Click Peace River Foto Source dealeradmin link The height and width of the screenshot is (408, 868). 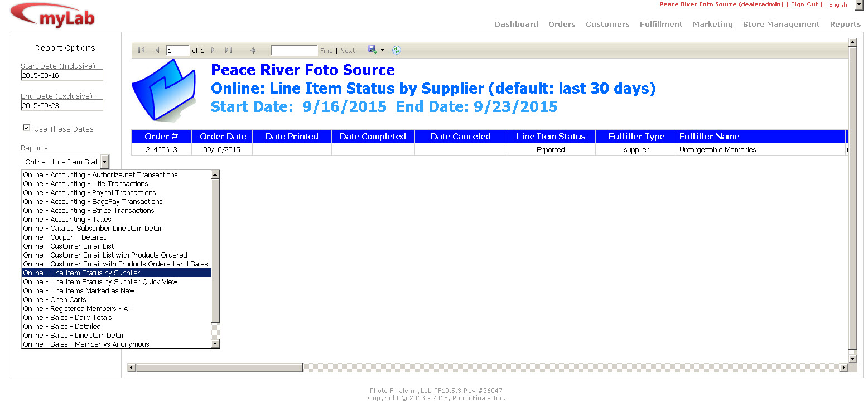coord(721,4)
